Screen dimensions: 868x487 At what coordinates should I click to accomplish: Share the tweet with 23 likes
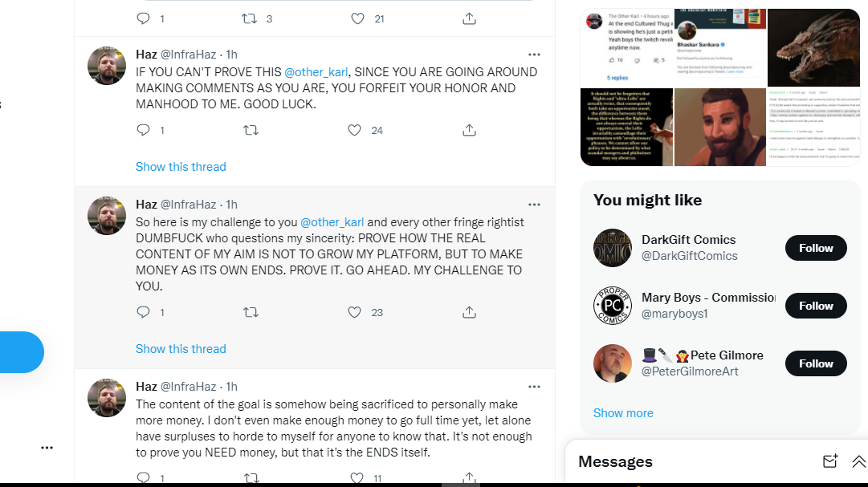point(469,312)
